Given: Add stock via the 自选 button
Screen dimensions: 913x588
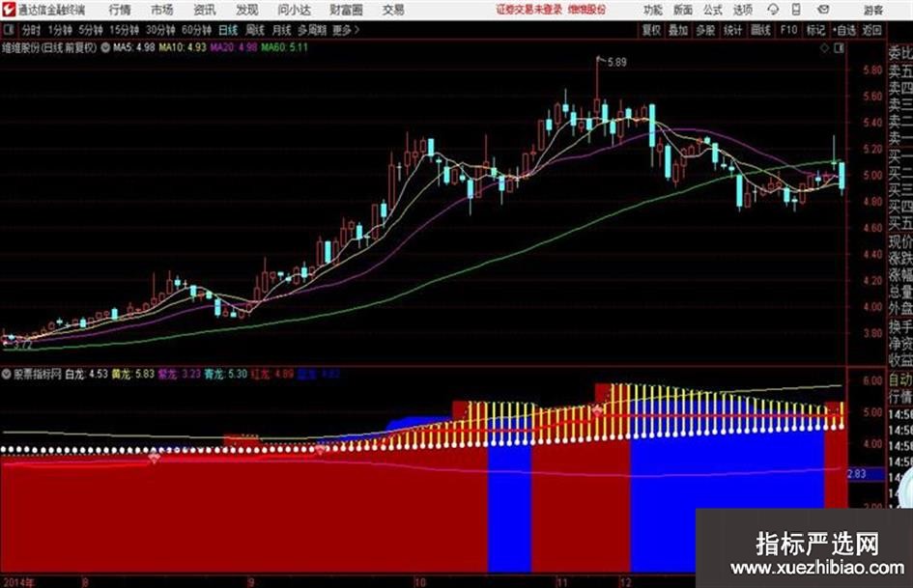Looking at the screenshot, I should pos(844,30).
